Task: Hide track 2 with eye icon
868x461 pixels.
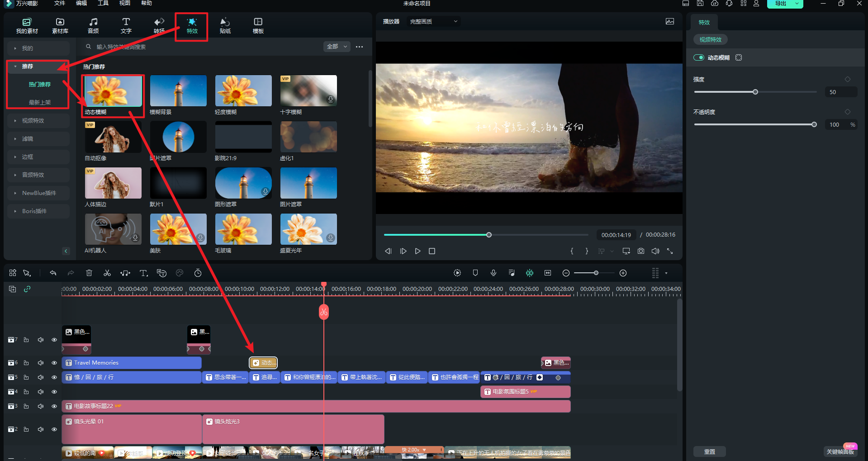Action: (x=54, y=429)
